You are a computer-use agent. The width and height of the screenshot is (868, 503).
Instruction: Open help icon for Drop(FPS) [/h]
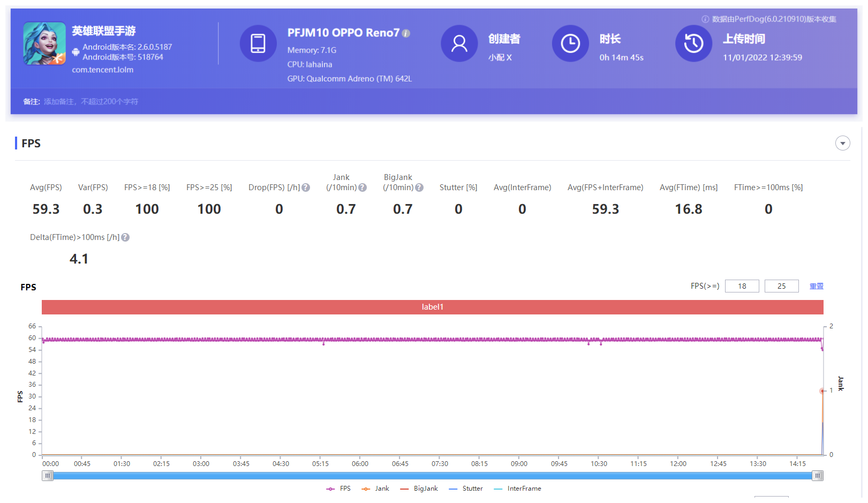306,187
